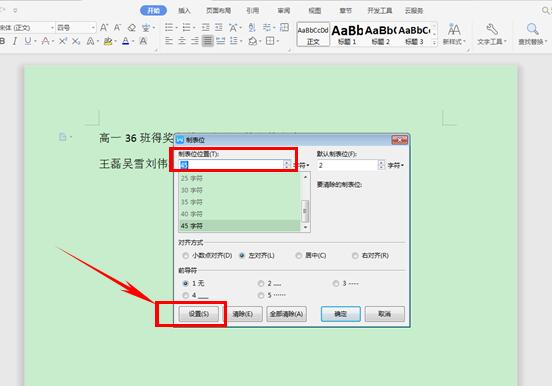Click the 清除(E) Clear button
This screenshot has width=552, height=386.
(x=243, y=314)
